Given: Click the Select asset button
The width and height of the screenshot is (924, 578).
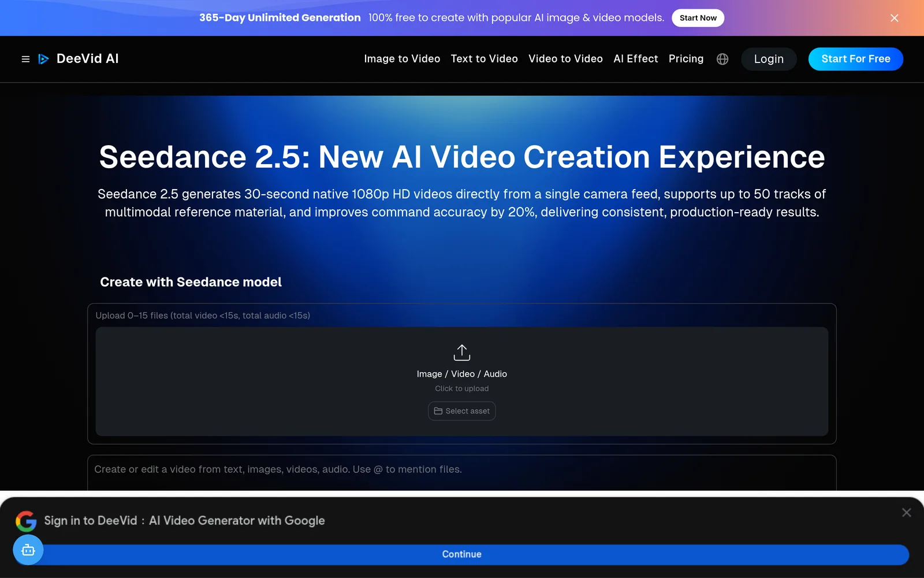Looking at the screenshot, I should pyautogui.click(x=462, y=411).
